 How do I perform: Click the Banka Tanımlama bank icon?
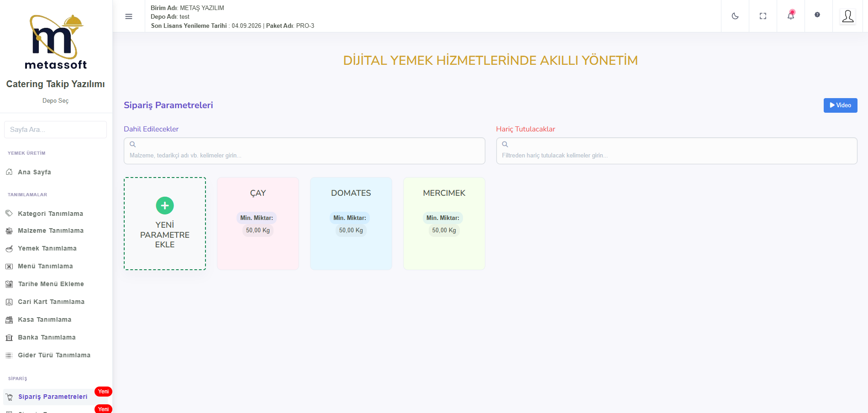tap(9, 338)
